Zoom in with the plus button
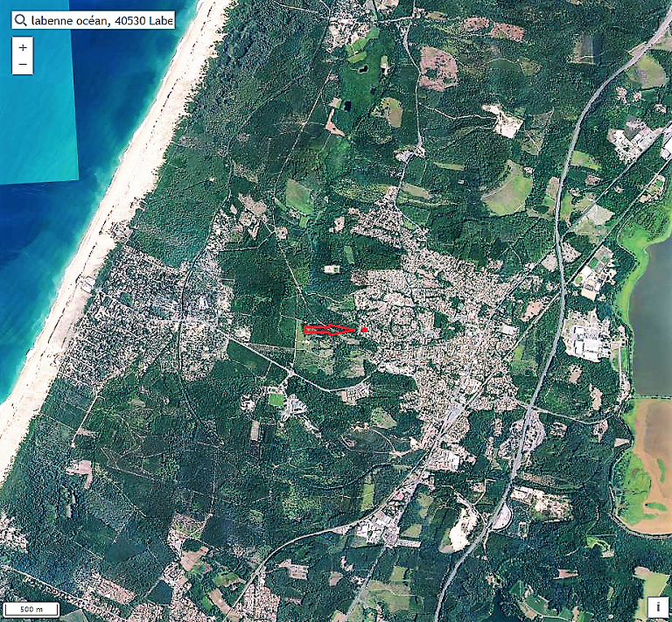Screen dimensions: 672x622 click(23, 47)
